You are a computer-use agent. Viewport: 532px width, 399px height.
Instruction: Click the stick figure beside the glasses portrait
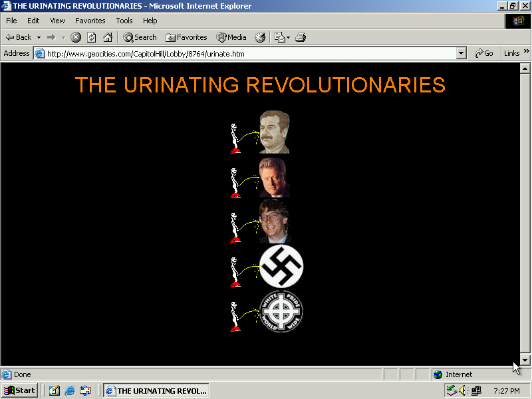235,227
